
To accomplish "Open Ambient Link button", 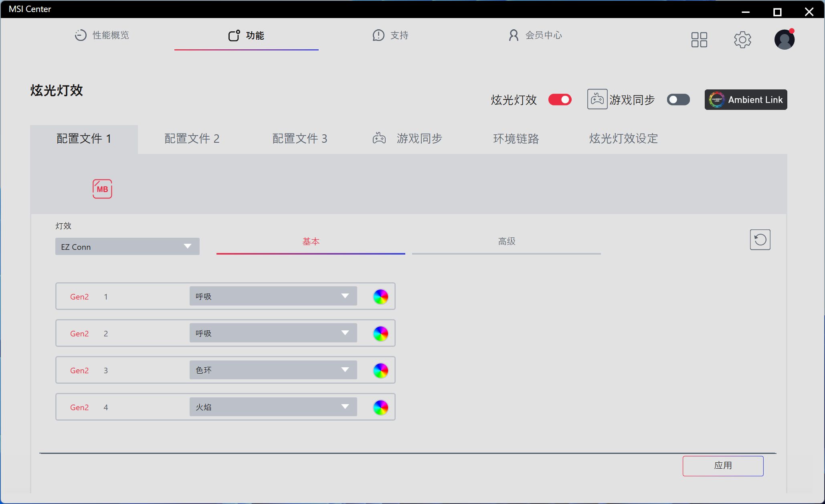I will 746,100.
